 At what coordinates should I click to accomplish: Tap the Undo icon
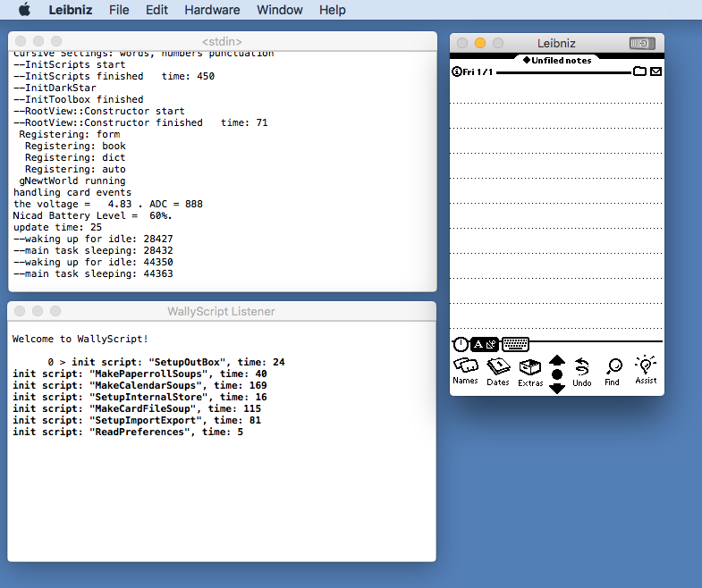582,373
